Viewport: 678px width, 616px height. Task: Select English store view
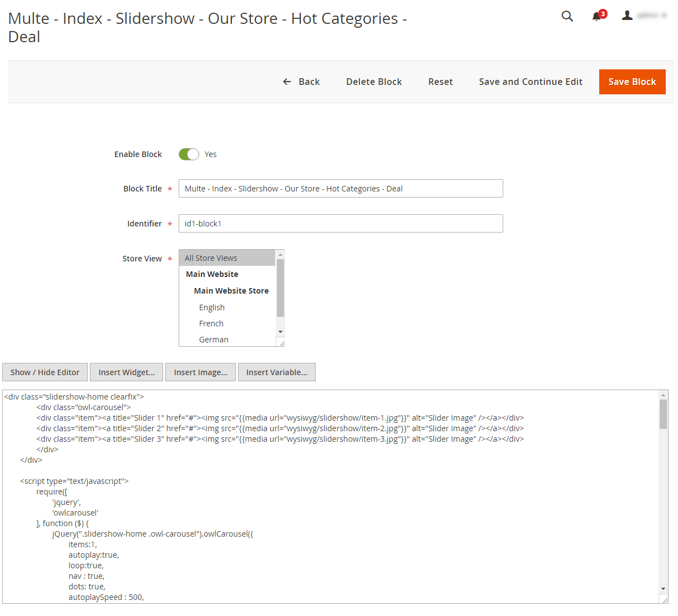212,307
